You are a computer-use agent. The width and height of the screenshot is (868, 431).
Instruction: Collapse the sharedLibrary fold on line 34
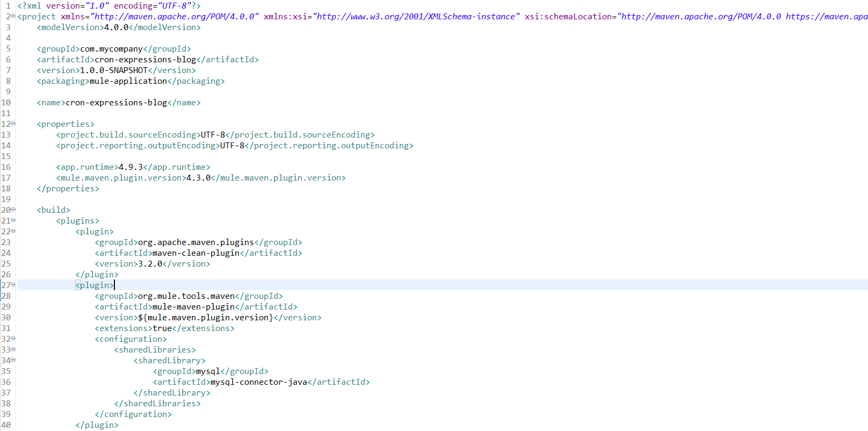[13, 360]
